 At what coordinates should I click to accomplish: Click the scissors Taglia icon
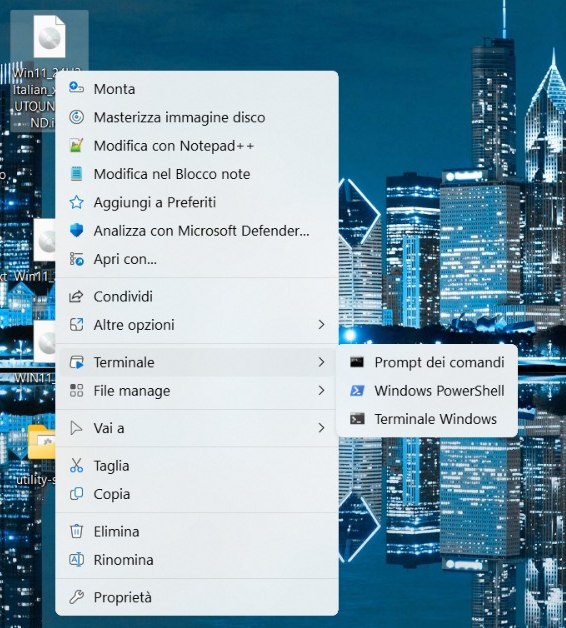click(x=76, y=465)
